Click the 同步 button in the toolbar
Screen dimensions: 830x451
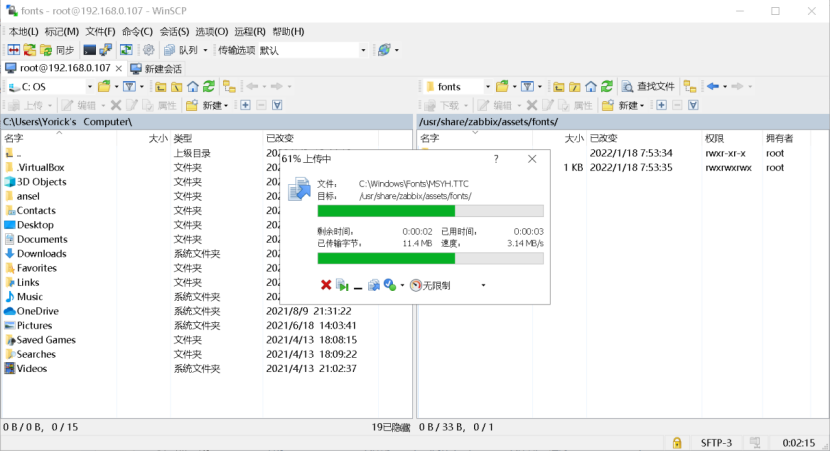coord(57,50)
